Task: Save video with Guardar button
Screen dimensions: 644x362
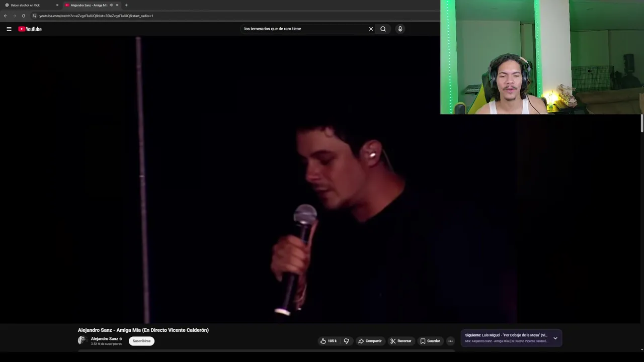Action: point(430,341)
